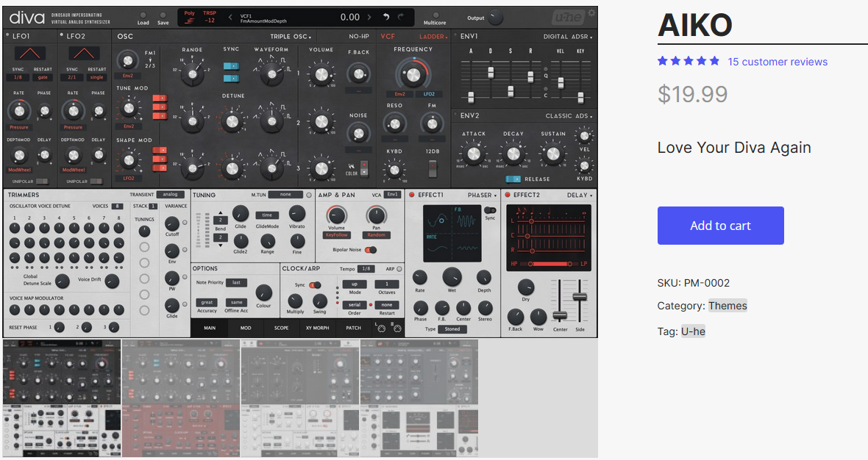Select the LFO2 triangle waveform display
The height and width of the screenshot is (460, 868).
pos(84,54)
